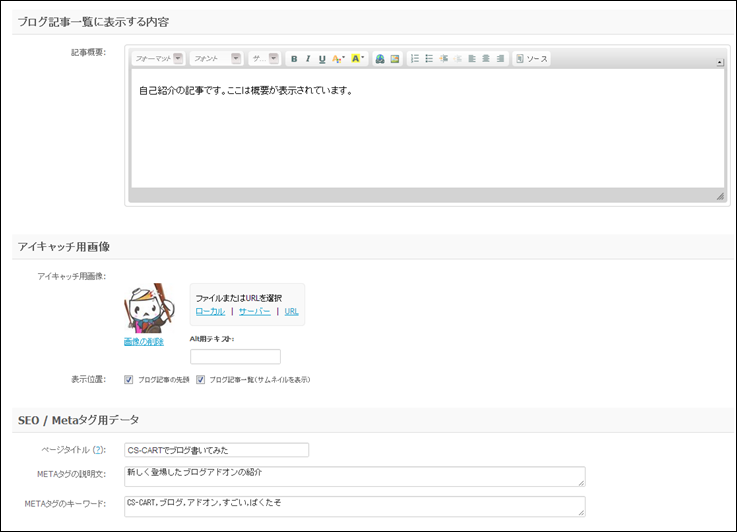This screenshot has width=737, height=532.
Task: Click the URL image source link
Action: [x=291, y=311]
